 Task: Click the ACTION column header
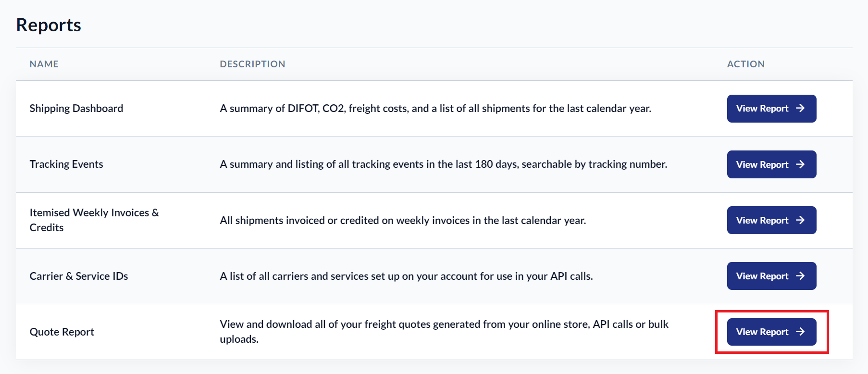[745, 64]
